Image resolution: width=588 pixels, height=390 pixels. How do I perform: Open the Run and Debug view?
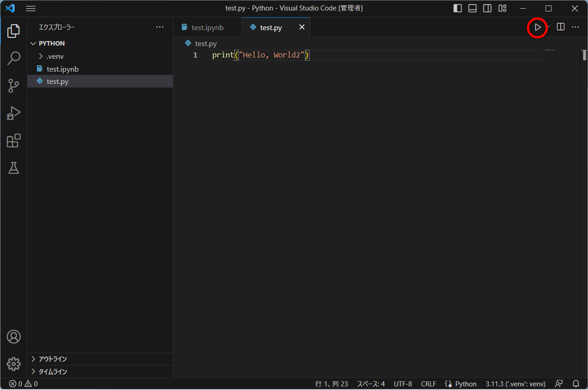pyautogui.click(x=14, y=113)
